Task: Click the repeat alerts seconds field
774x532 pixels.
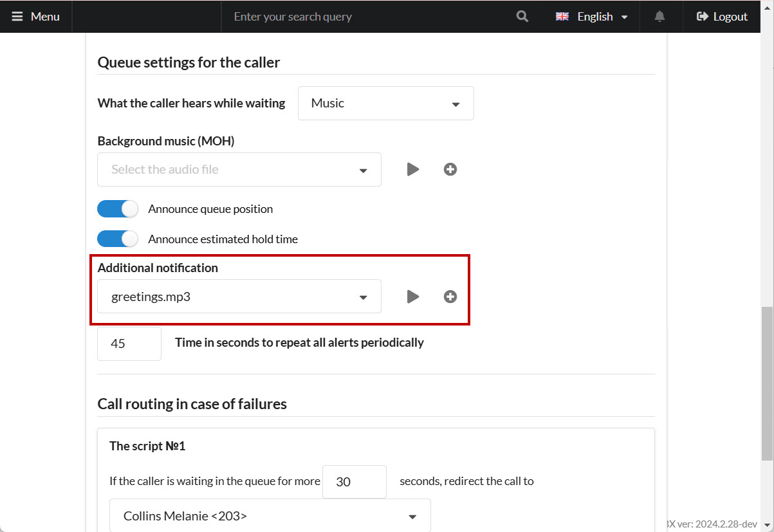Action: tap(129, 344)
